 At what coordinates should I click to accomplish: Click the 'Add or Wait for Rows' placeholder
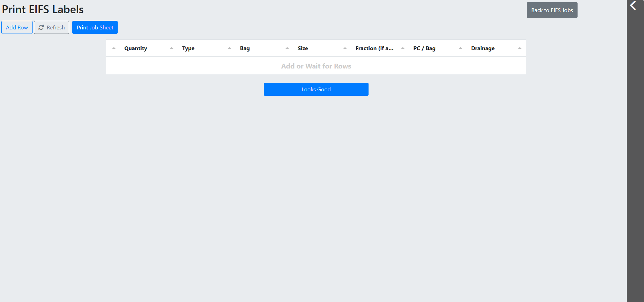316,66
